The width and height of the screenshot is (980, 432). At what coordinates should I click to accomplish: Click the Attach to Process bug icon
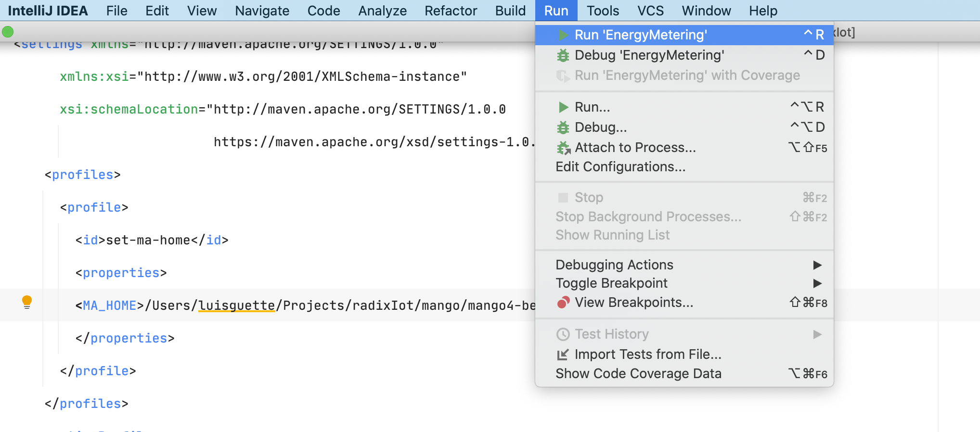click(563, 148)
